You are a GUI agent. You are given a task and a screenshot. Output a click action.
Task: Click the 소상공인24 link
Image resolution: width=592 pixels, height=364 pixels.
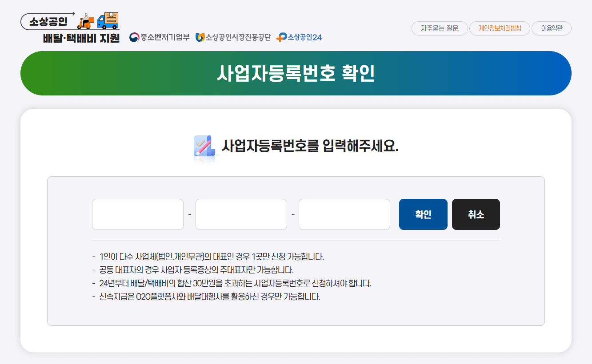(x=304, y=37)
